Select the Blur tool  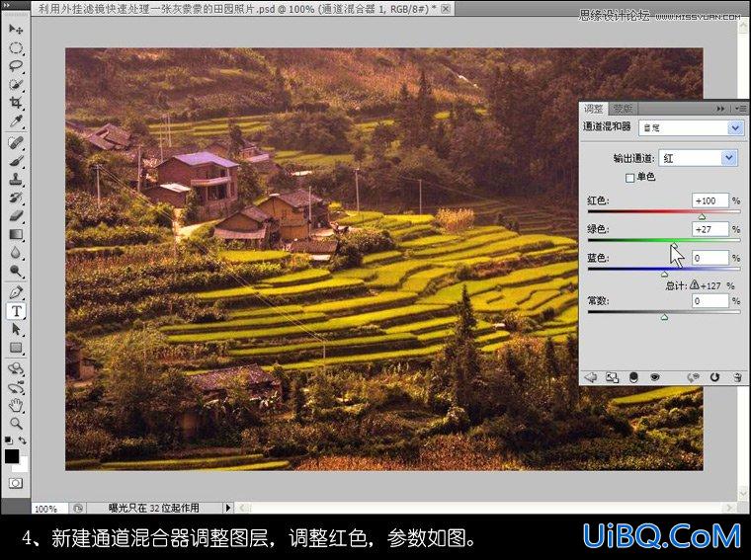[x=16, y=253]
